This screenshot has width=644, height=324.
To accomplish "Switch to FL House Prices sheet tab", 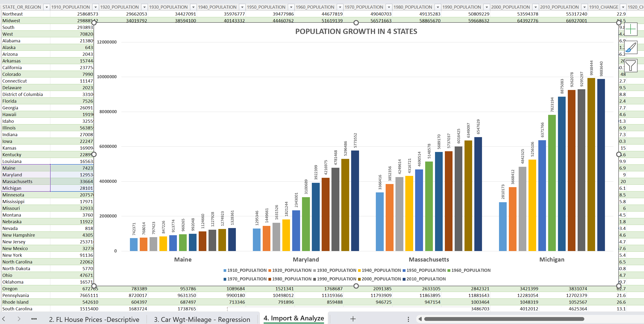I will (x=94, y=319).
